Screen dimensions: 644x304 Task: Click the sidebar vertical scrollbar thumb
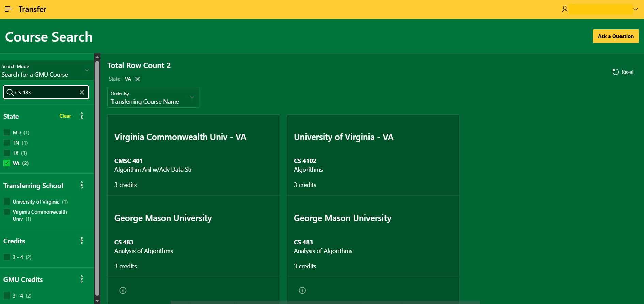coord(97,178)
